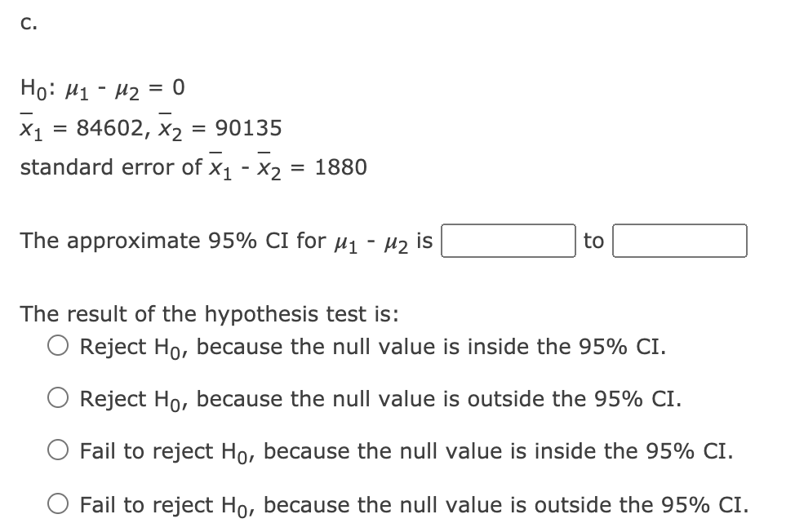This screenshot has height=532, width=795.
Task: Click the first confidence interval answer box
Action: (x=509, y=241)
